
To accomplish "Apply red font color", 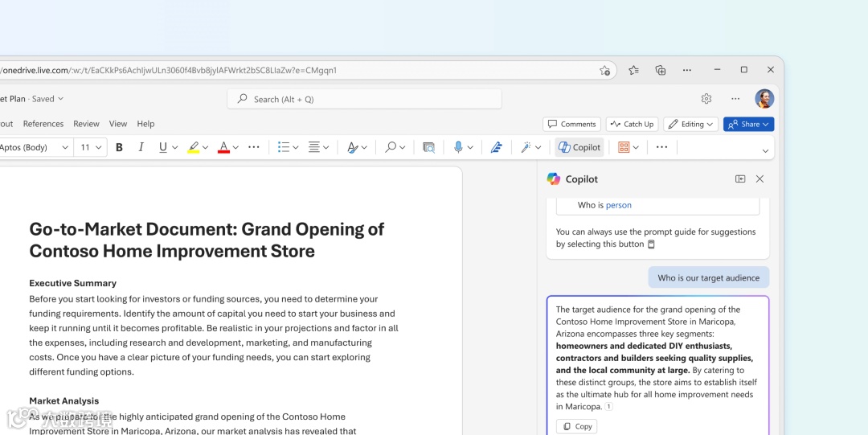I will [x=223, y=147].
